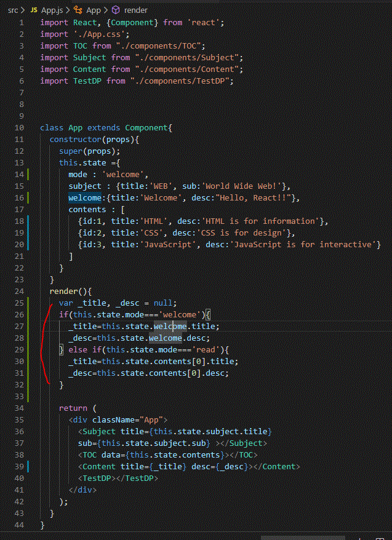The height and width of the screenshot is (540, 392).
Task: Click the 'CSS is for design' string
Action: (241, 233)
